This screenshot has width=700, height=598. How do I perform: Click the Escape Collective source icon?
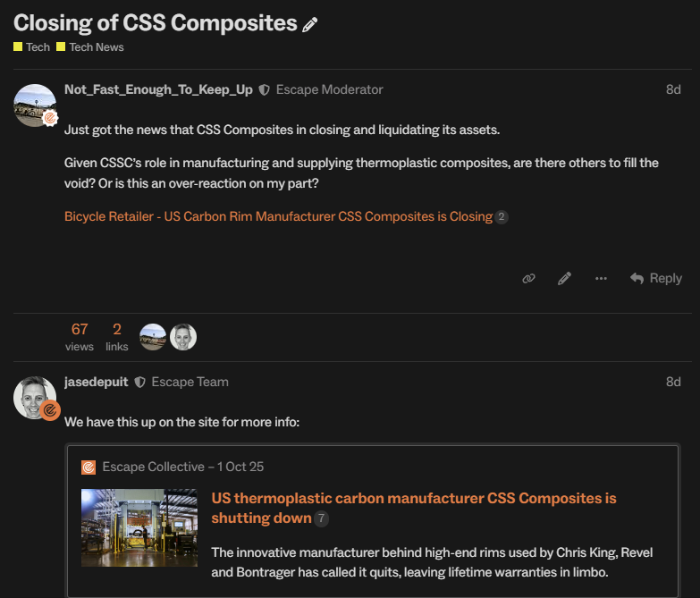pos(89,467)
